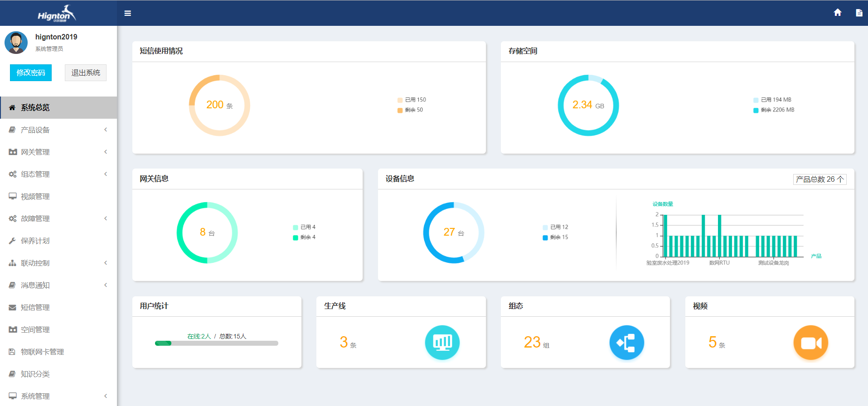Viewport: 868px width, 406px height.
Task: Click the orange video camera icon
Action: (810, 343)
